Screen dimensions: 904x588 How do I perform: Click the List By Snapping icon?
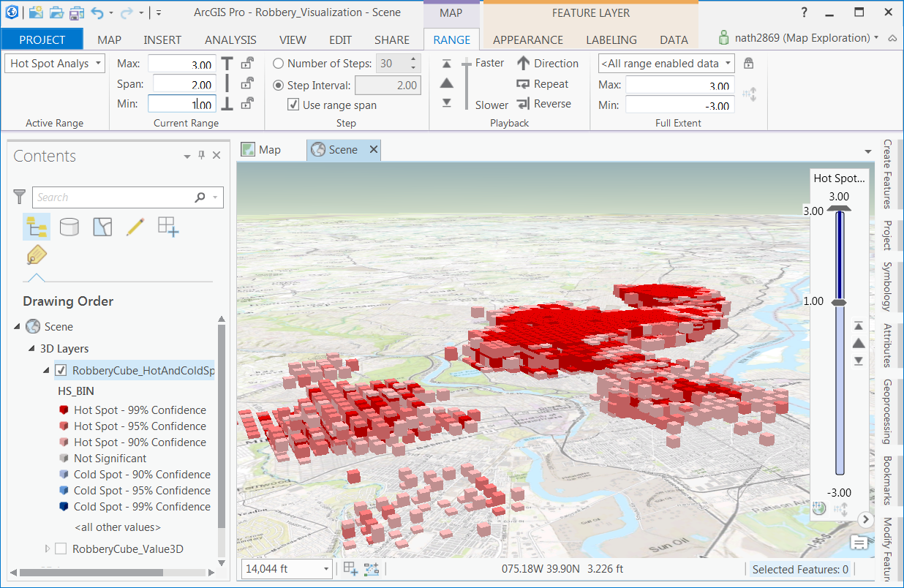click(168, 227)
